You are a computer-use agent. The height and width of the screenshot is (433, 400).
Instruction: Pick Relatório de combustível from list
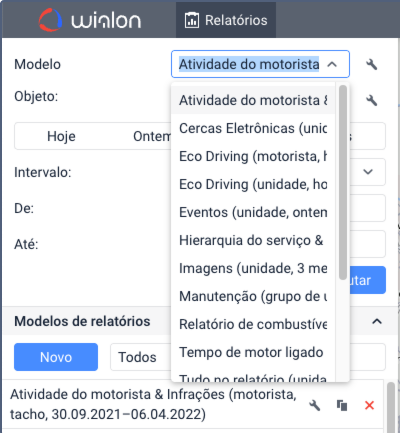tap(253, 324)
